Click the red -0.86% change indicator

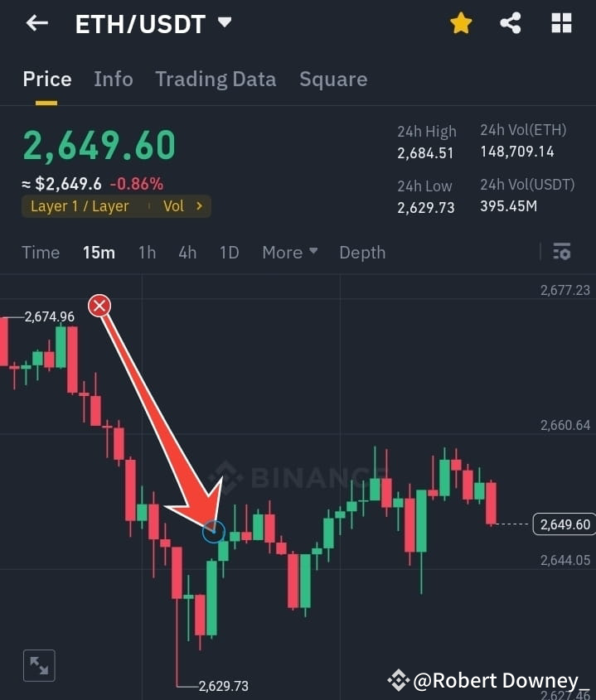point(136,183)
